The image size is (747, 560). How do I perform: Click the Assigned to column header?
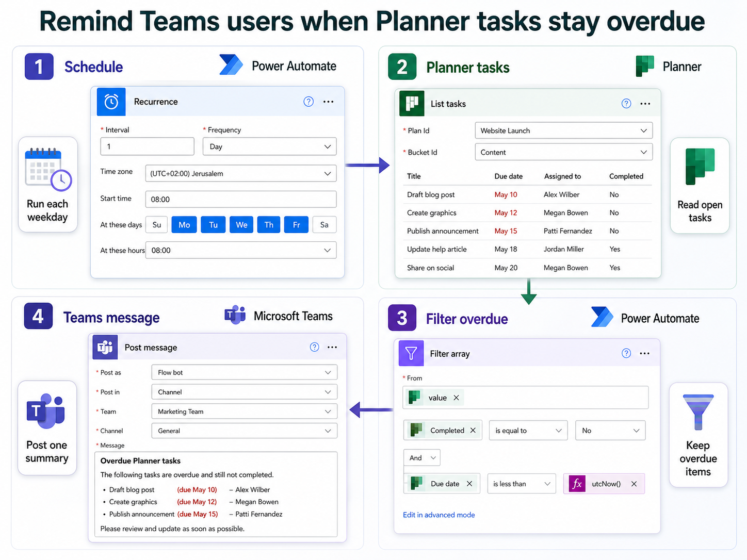point(562,176)
